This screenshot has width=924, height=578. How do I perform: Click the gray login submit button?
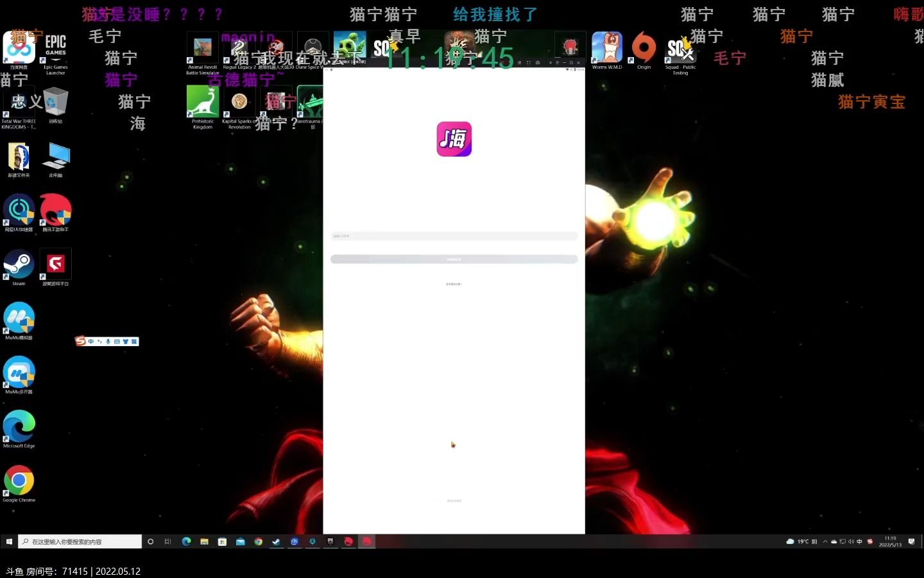(x=454, y=259)
